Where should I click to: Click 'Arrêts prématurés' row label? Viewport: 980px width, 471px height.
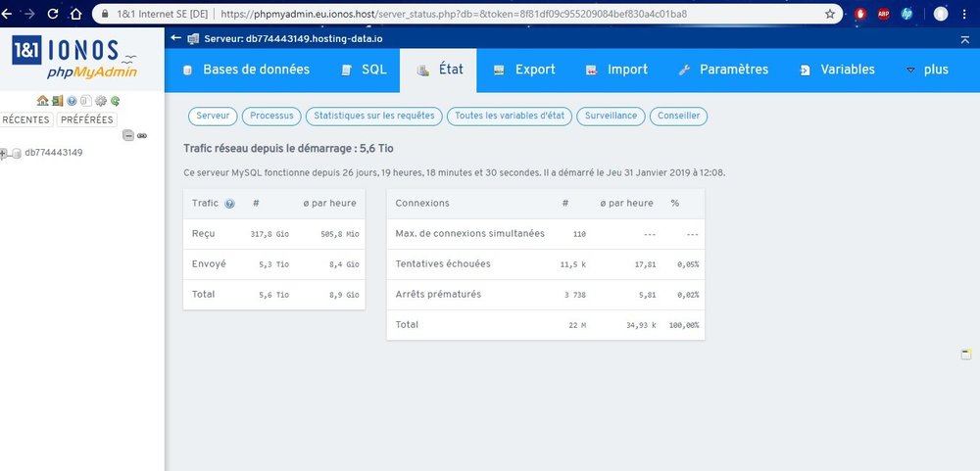pyautogui.click(x=438, y=294)
